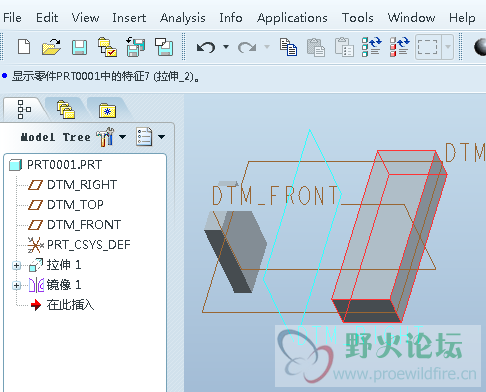Switch to the Favorites navigator tab
This screenshot has width=486, height=392.
click(107, 110)
